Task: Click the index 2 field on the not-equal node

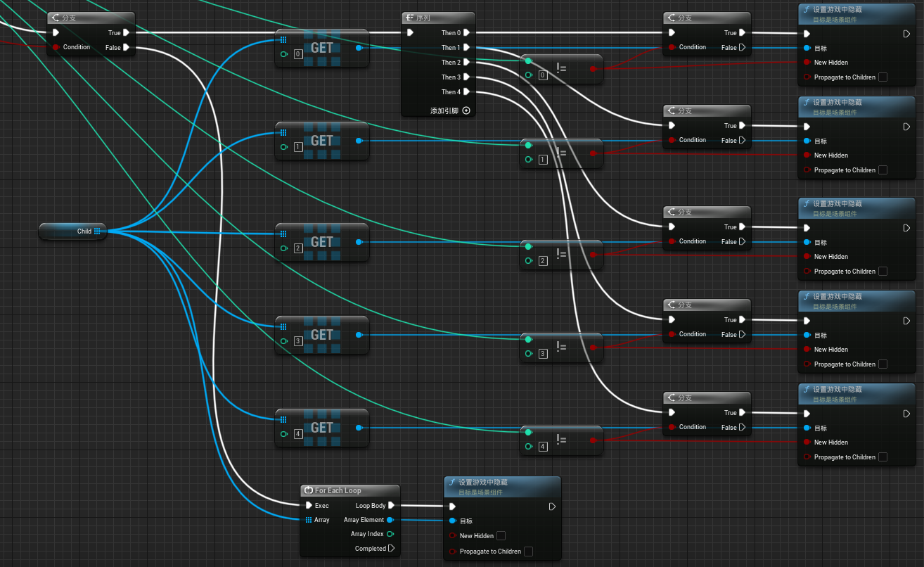Action: [x=543, y=261]
